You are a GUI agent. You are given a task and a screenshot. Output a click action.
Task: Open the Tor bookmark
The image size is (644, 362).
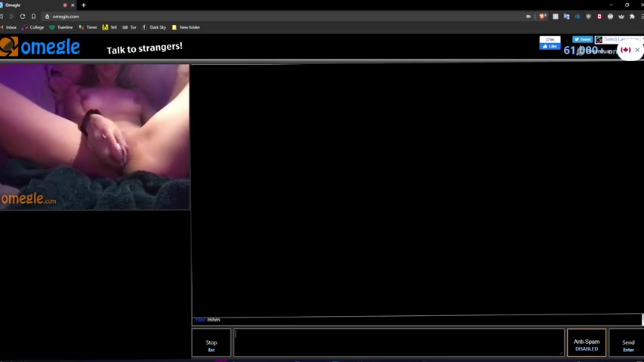tap(129, 27)
